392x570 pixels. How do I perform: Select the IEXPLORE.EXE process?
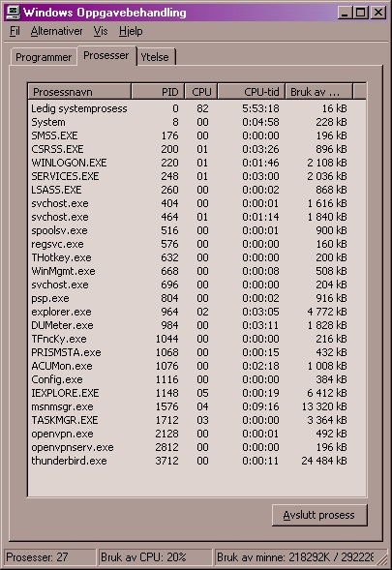(196, 393)
